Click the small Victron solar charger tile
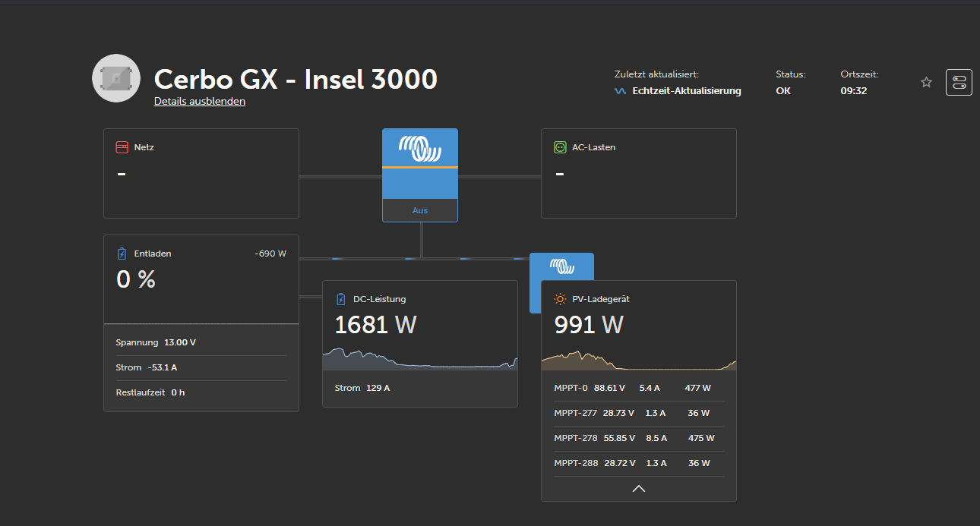Viewport: 980px width, 526px height. pyautogui.click(x=561, y=266)
